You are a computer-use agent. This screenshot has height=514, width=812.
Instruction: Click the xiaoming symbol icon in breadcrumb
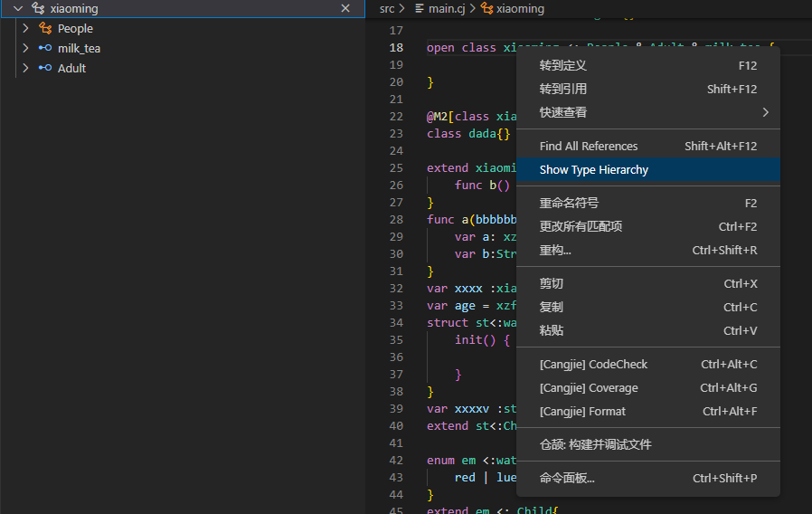click(487, 8)
